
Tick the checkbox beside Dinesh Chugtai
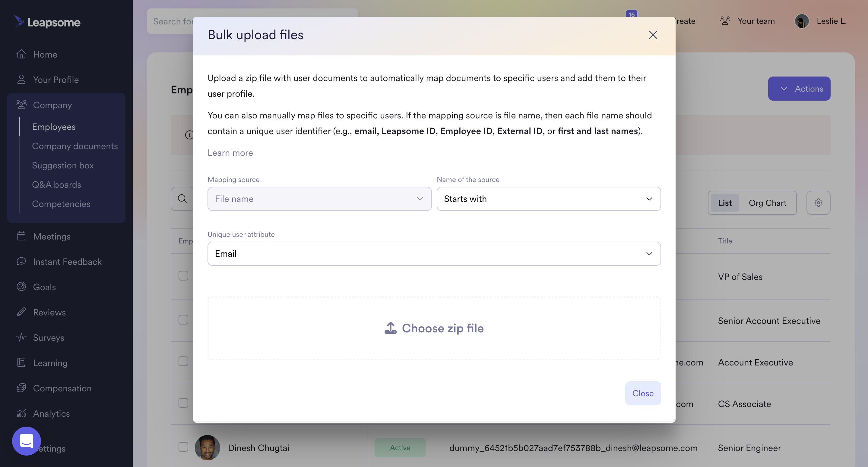point(183,447)
